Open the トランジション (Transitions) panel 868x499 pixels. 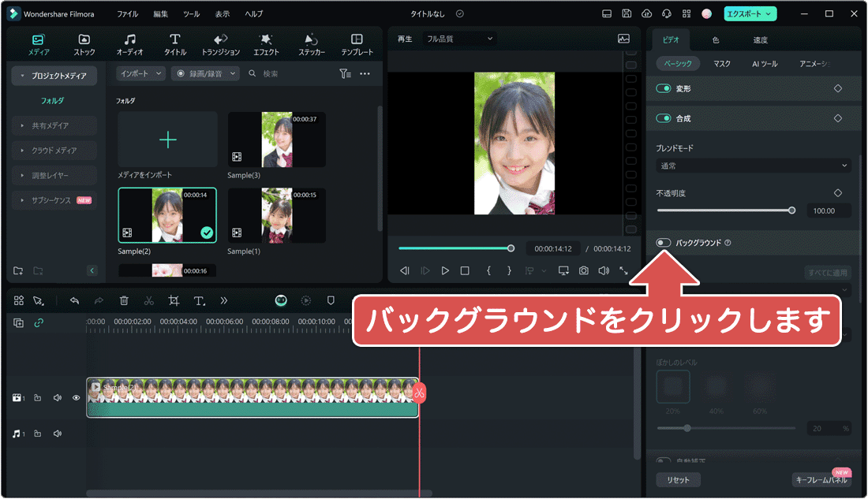(220, 41)
